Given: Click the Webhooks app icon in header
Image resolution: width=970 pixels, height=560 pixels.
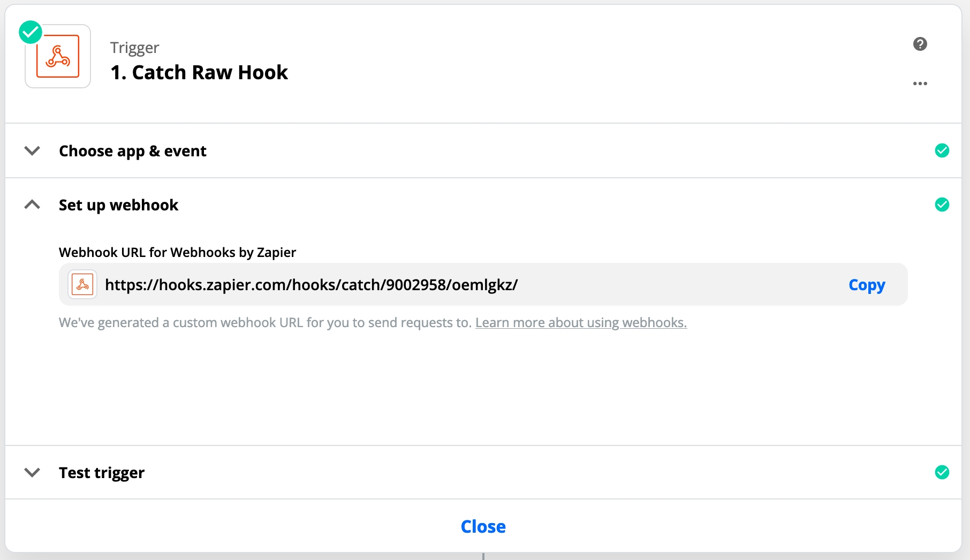Looking at the screenshot, I should (58, 56).
